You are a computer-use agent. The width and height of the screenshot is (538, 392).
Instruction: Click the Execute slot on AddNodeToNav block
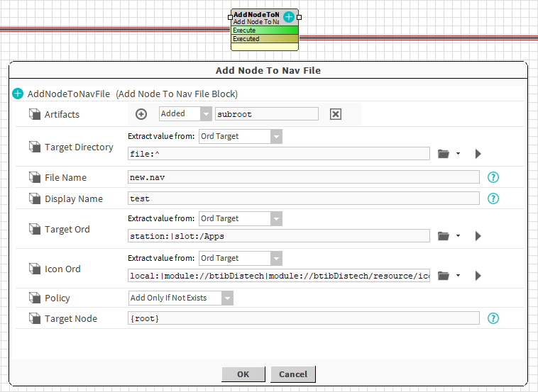point(265,30)
